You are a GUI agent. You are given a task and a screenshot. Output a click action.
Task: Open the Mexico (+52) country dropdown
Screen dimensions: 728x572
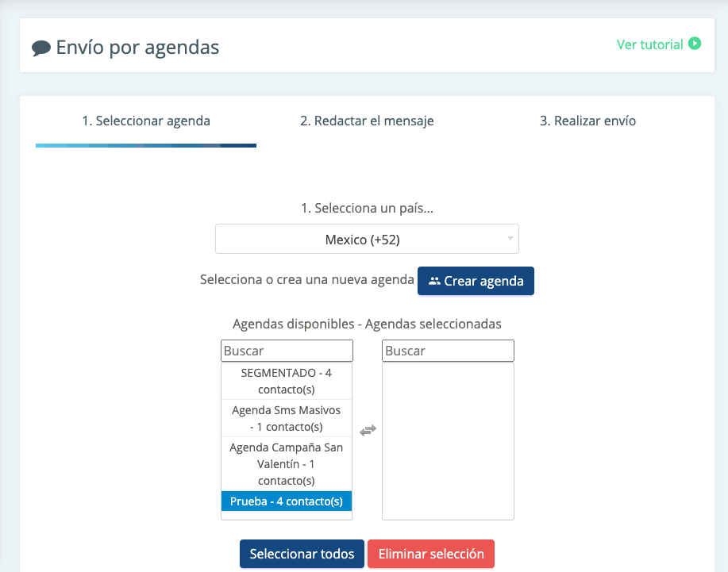coord(367,239)
